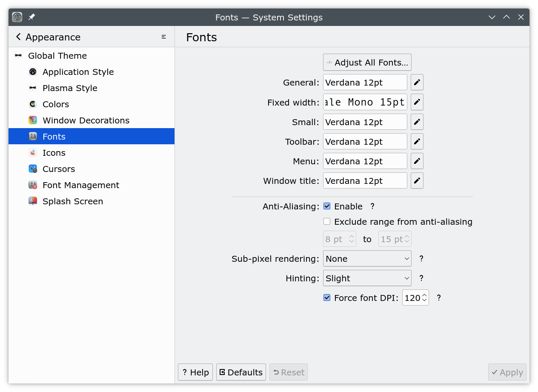The width and height of the screenshot is (538, 392).
Task: Show help for Force font DPI question mark
Action: 439,298
